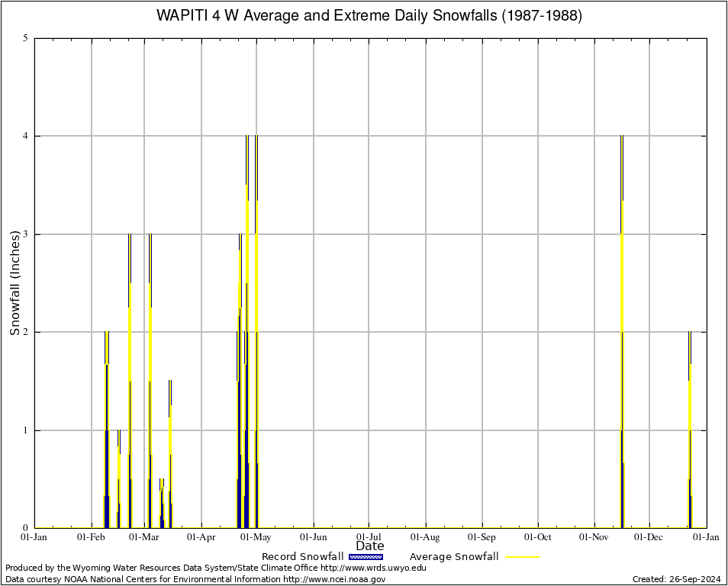The height and width of the screenshot is (586, 728).
Task: Select the 01-Dec date tick label
Action: coord(649,537)
